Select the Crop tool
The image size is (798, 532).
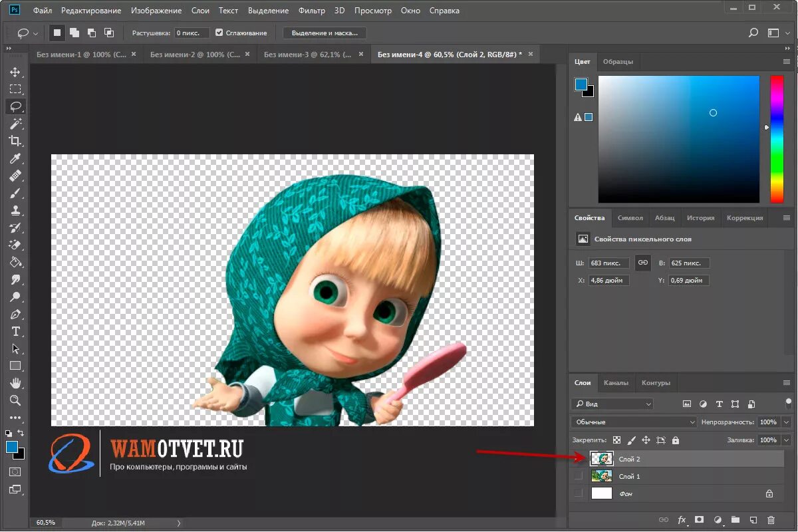click(15, 141)
